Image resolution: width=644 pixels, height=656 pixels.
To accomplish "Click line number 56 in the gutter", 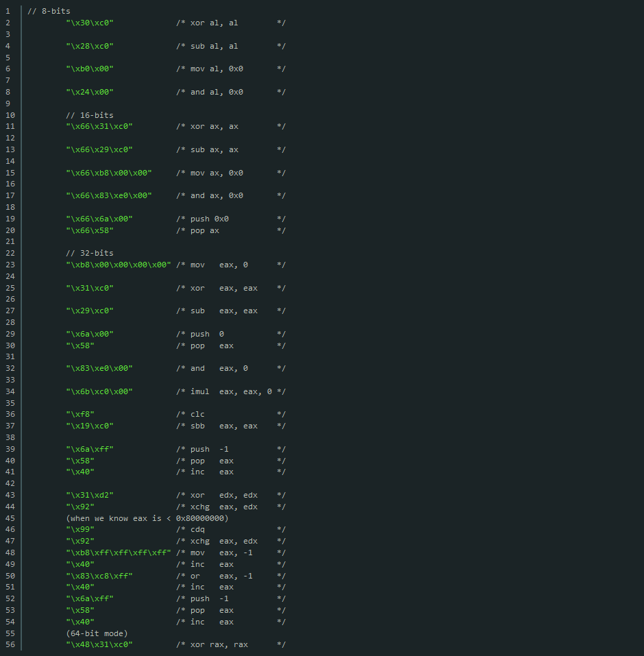I will point(10,644).
